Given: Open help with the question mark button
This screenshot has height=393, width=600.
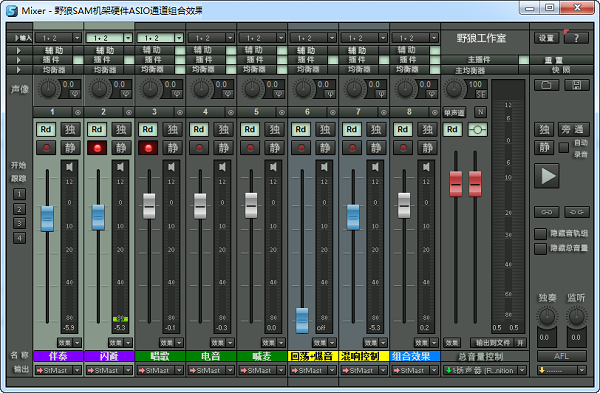Looking at the screenshot, I should tap(576, 38).
